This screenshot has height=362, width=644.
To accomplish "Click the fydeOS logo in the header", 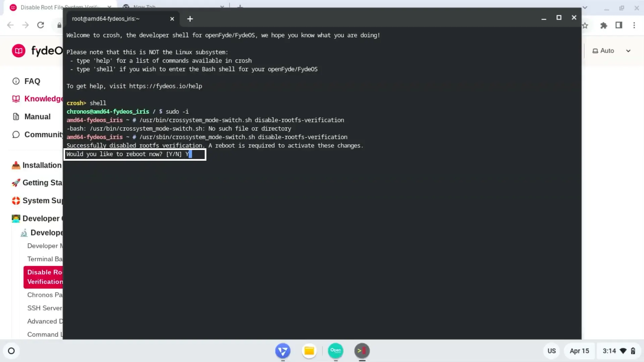I will pyautogui.click(x=19, y=50).
